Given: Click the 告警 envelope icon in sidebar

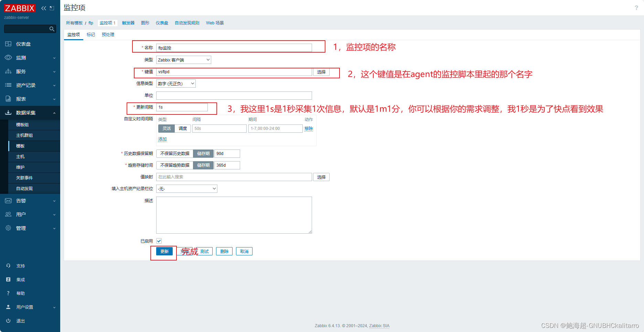Looking at the screenshot, I should (x=8, y=201).
